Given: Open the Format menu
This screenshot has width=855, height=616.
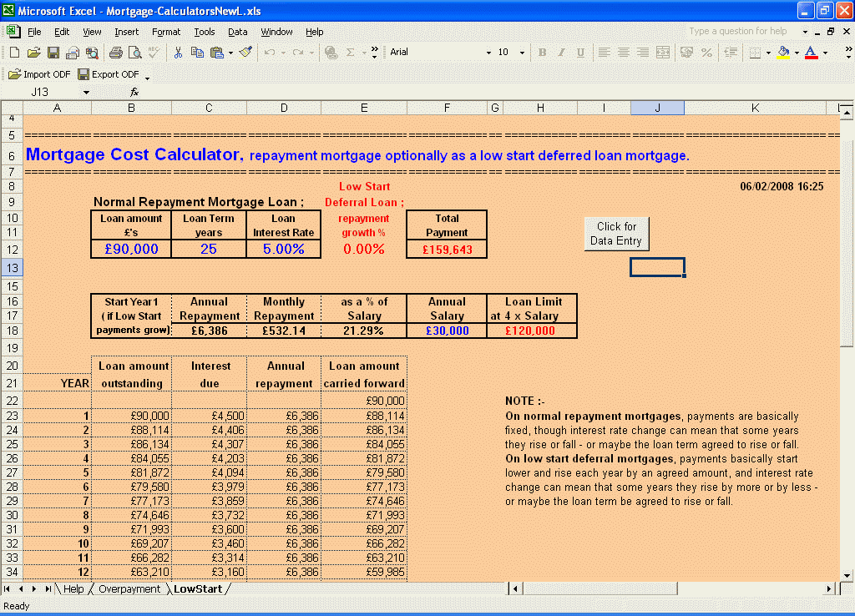Looking at the screenshot, I should 166,32.
